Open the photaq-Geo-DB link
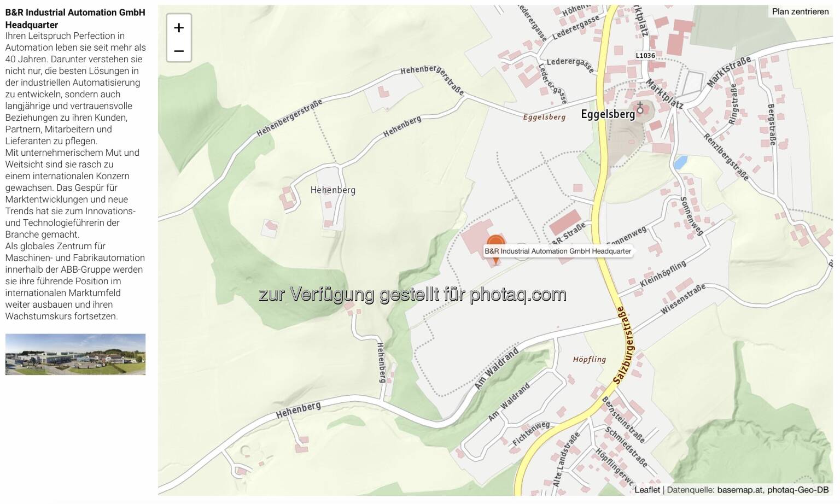 [798, 490]
